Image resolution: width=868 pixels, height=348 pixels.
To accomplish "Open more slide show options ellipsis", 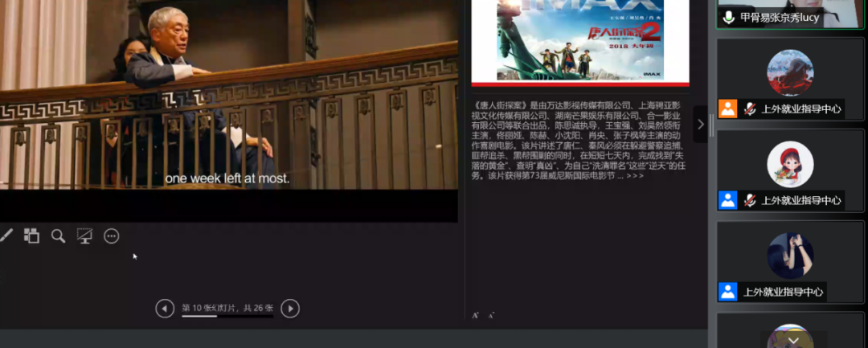I will coord(111,236).
